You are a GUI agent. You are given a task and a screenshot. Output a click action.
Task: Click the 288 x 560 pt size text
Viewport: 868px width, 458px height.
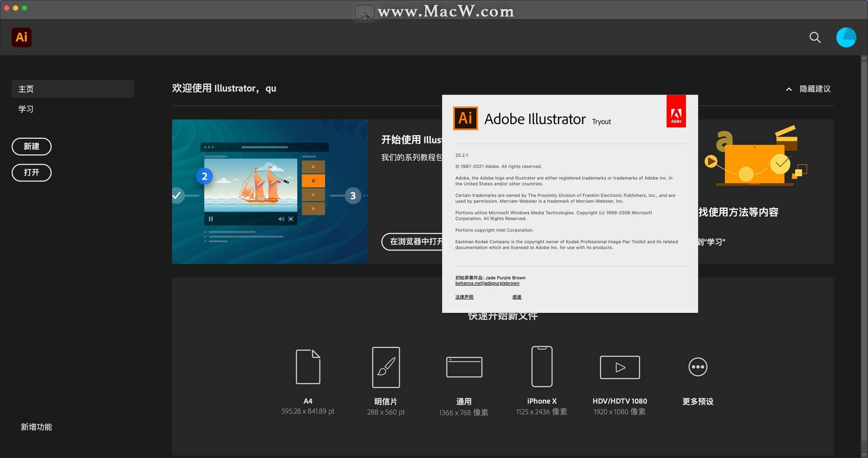tap(386, 412)
